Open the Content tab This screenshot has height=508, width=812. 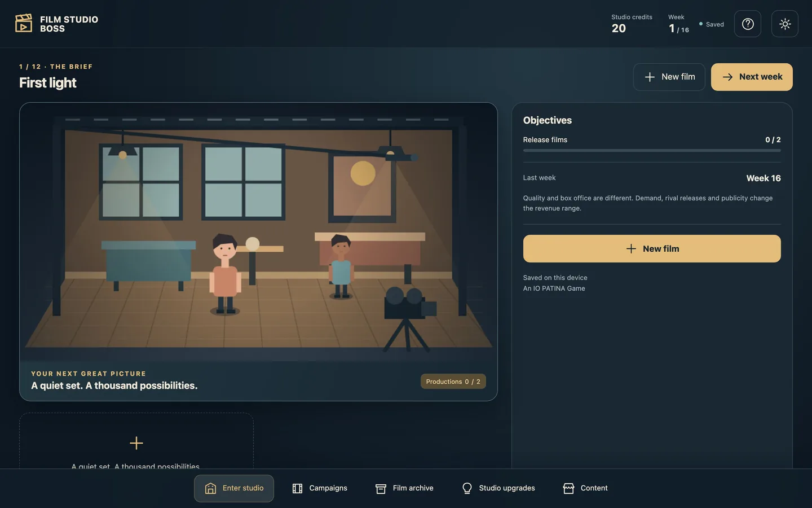click(x=585, y=488)
